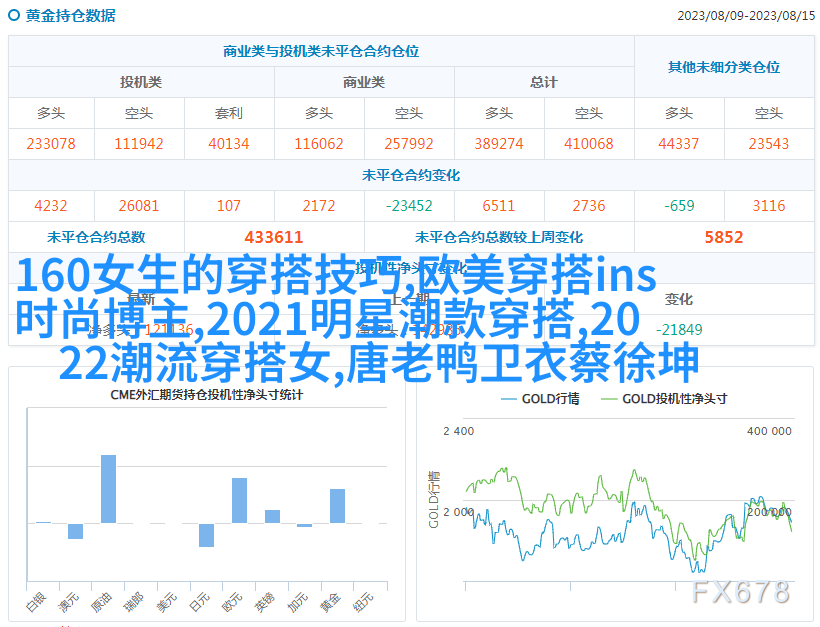This screenshot has width=820, height=627.
Task: Select the bold value 5852
Action: pos(724,237)
